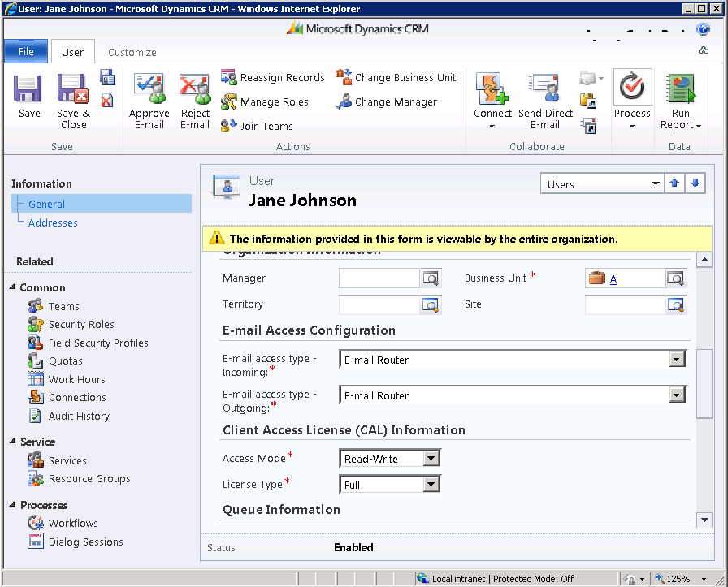
Task: Click in the Manager input field
Action: [x=379, y=278]
